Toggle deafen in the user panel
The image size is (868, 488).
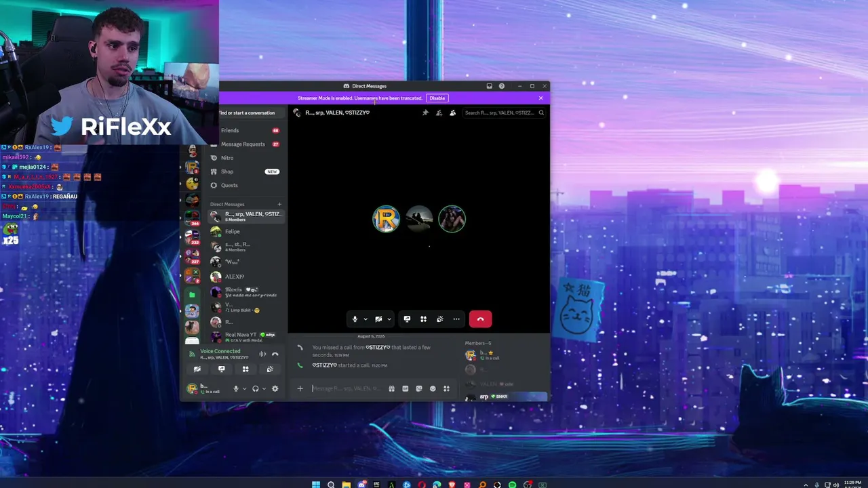click(x=256, y=389)
